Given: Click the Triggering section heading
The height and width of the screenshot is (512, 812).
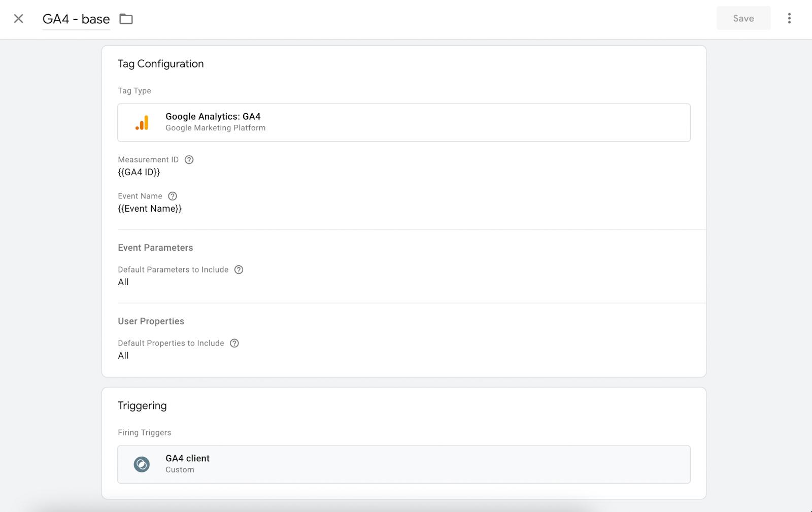Looking at the screenshot, I should (x=142, y=405).
